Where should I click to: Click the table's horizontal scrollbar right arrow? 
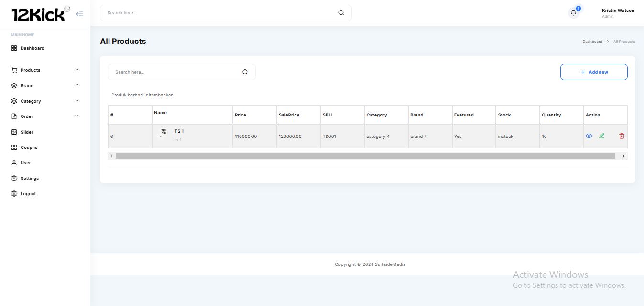(x=623, y=156)
